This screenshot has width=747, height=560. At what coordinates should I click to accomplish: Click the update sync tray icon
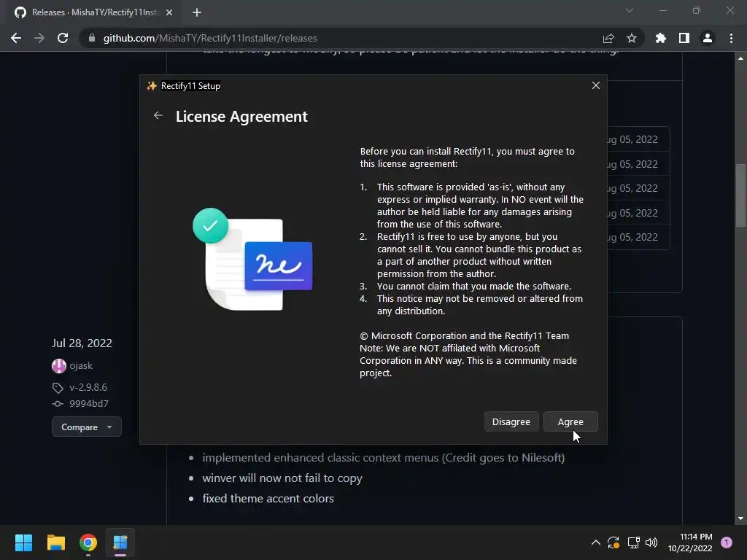tap(613, 542)
